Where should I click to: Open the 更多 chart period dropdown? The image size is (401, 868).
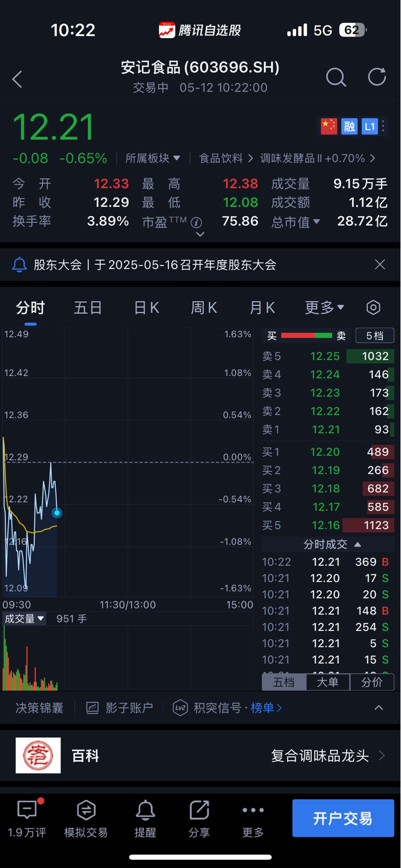tap(324, 308)
